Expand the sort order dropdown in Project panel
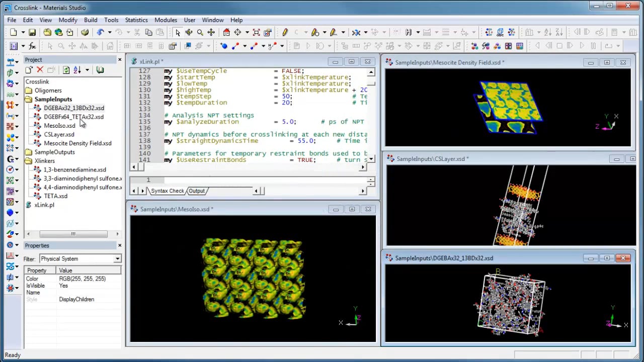 coord(87,70)
